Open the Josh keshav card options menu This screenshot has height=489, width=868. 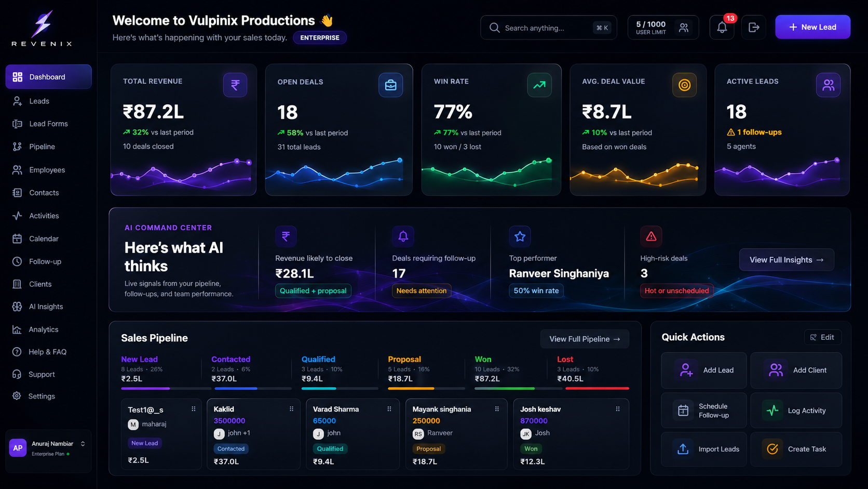617,409
